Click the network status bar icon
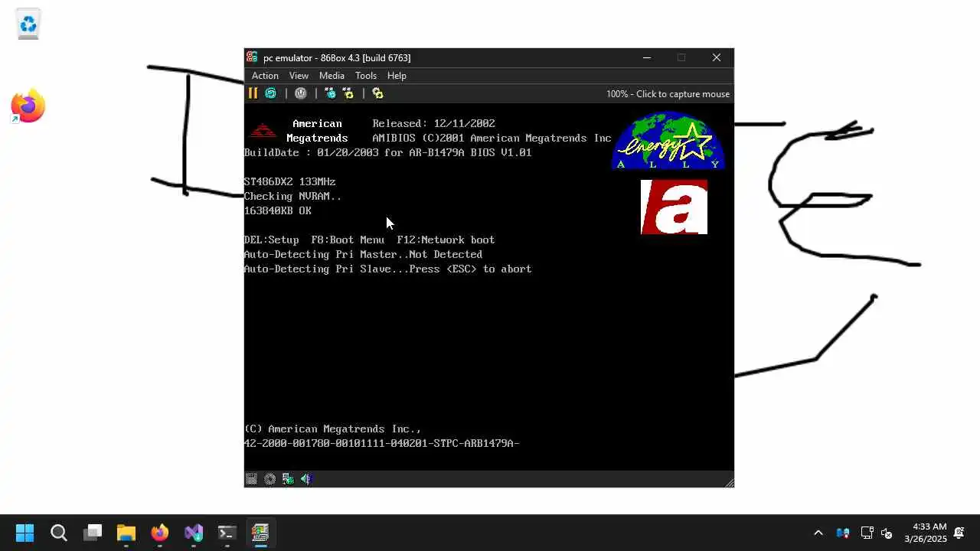 coord(288,479)
